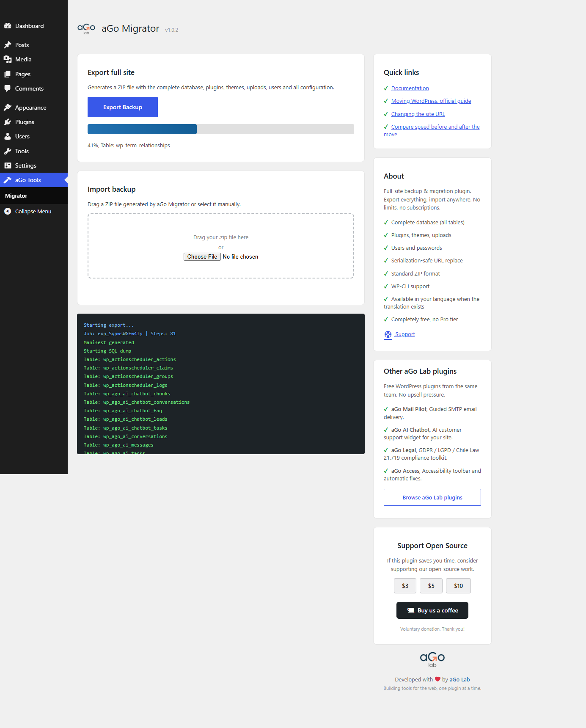The image size is (586, 728).
Task: Click the 'aGo Mail Pilot' plugin entry
Action: pos(432,413)
